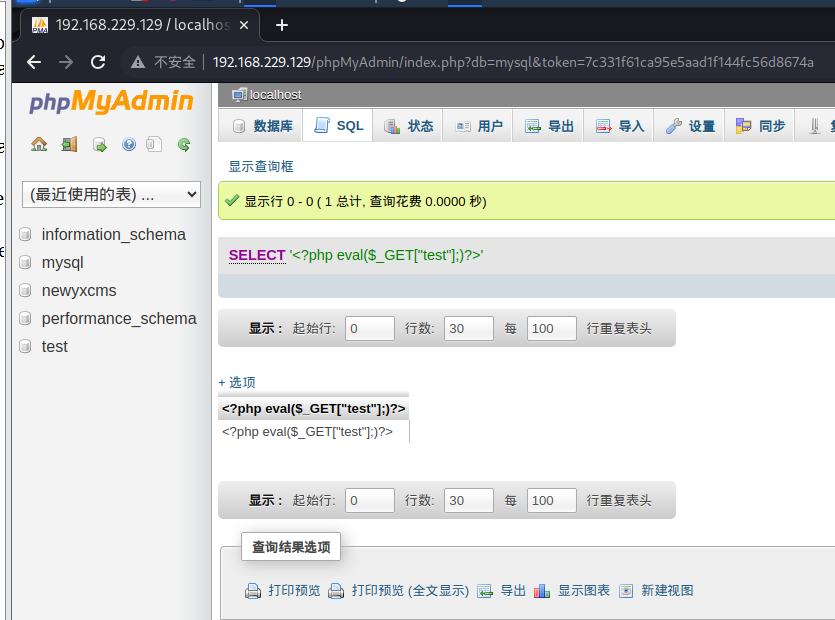Select the test database

(x=54, y=346)
